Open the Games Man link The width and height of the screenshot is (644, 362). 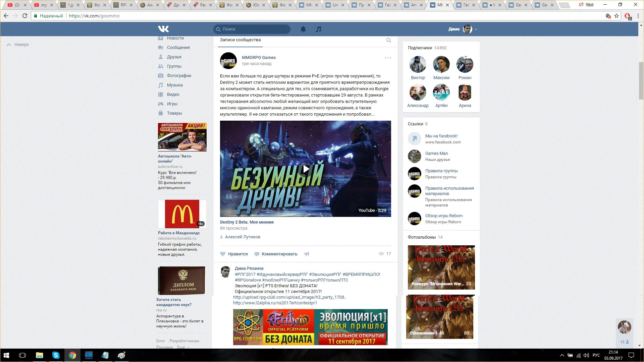coord(436,154)
